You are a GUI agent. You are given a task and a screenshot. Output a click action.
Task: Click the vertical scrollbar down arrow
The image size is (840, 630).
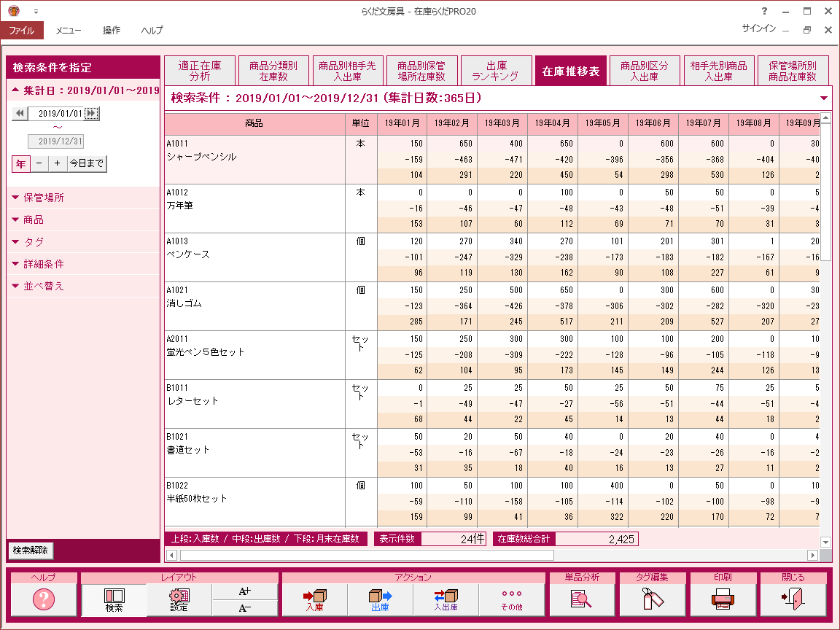click(x=826, y=542)
